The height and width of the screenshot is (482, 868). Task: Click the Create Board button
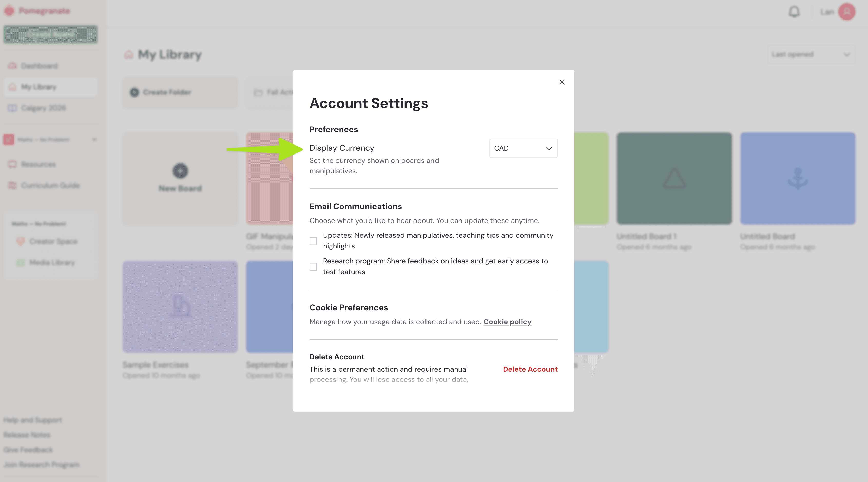coord(51,34)
